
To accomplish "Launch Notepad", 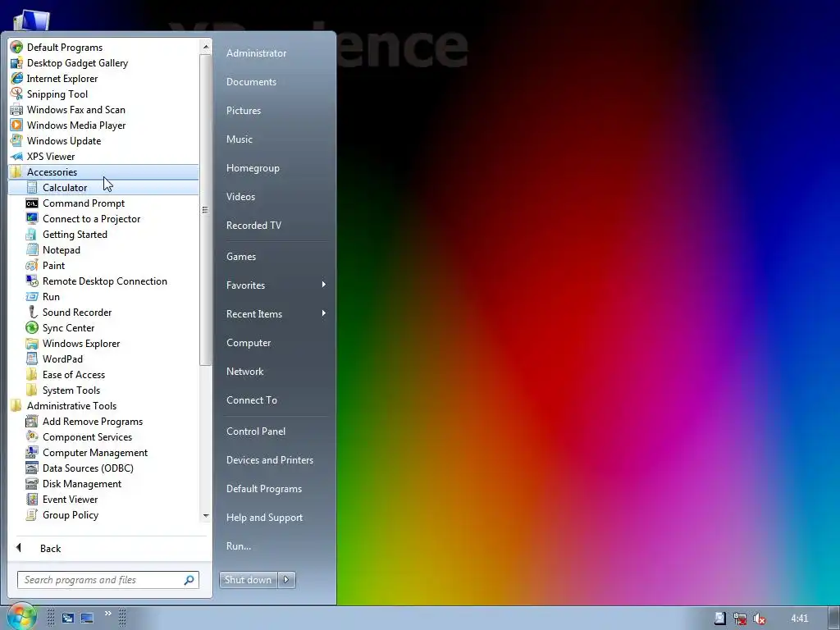I will click(x=103, y=249).
